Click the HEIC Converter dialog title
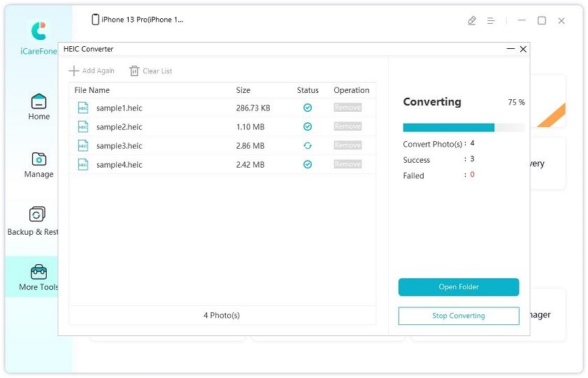The width and height of the screenshot is (588, 378). point(89,49)
